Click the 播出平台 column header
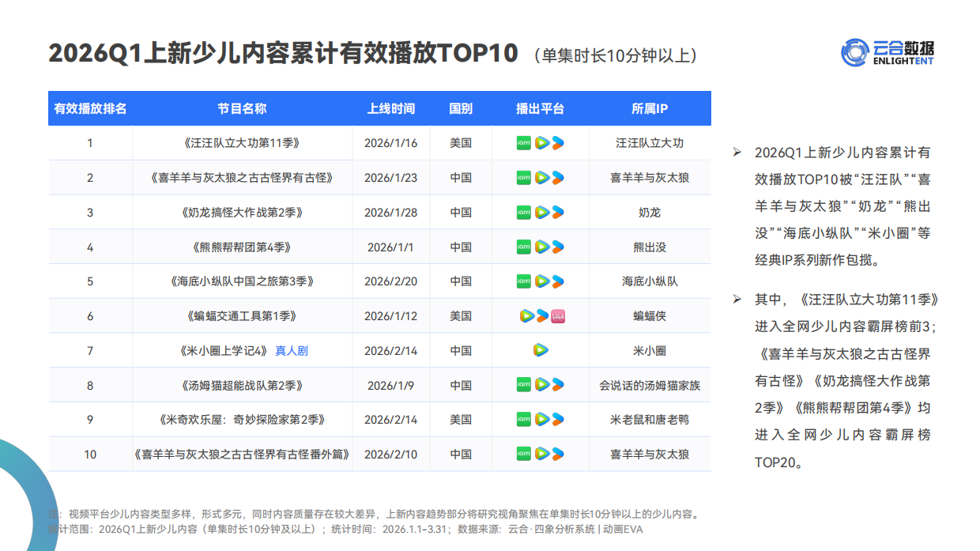This screenshot has width=980, height=551. 541,108
